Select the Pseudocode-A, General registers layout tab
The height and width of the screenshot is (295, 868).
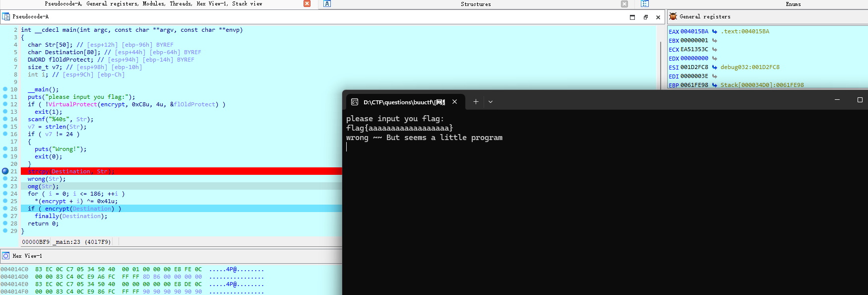click(x=153, y=3)
